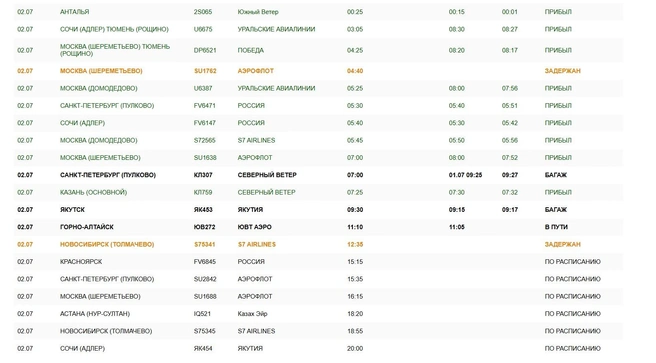Viewport: 656px width, 363px height.
Task: Select actual time 07:56
Action: click(510, 88)
